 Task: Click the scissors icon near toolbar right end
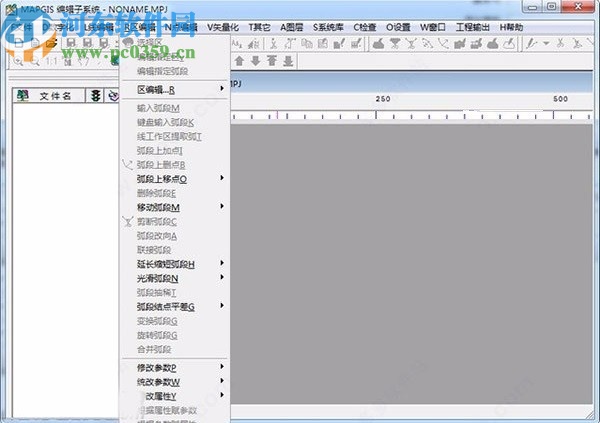click(560, 43)
